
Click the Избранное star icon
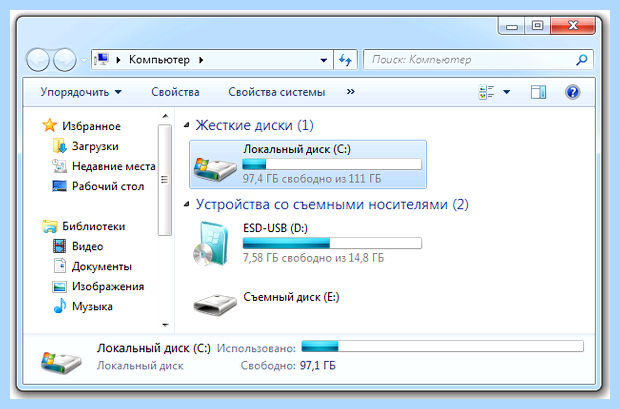point(50,125)
